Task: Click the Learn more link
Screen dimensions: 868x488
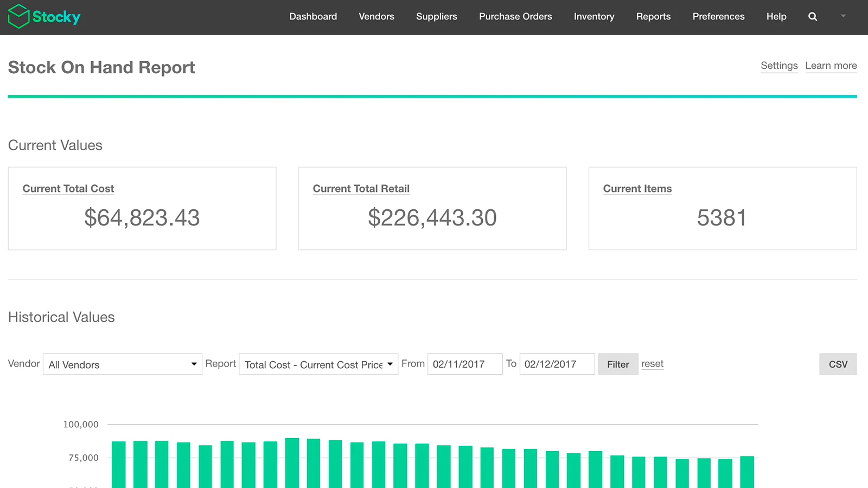Action: (831, 66)
